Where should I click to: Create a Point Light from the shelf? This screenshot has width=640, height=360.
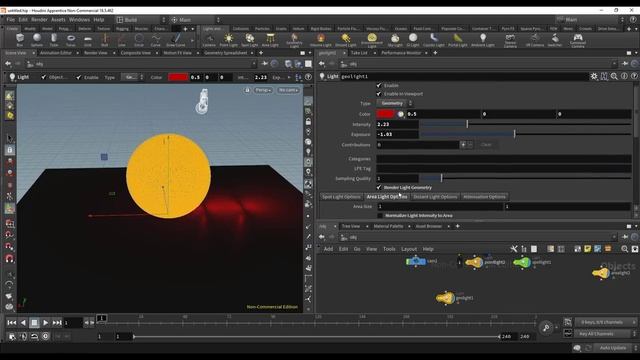point(229,40)
